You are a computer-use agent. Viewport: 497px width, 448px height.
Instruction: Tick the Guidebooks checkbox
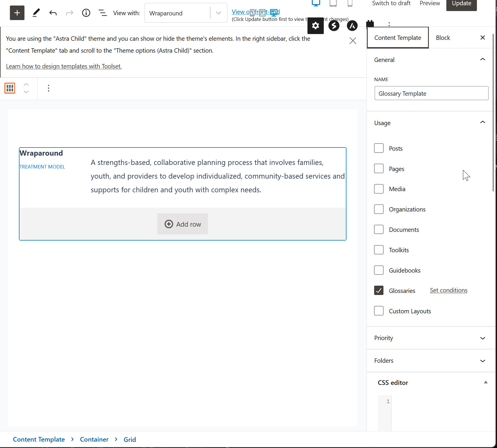[x=379, y=270]
